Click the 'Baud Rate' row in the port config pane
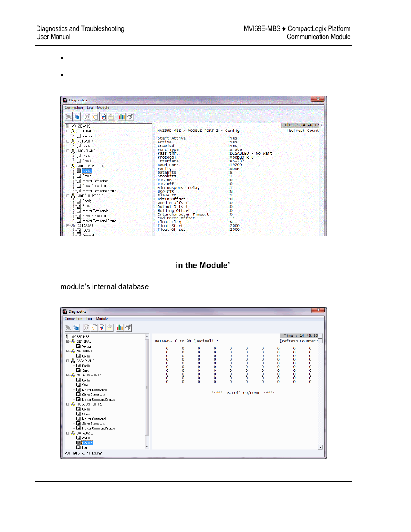Screen dimensions: 411x532 tap(200, 165)
